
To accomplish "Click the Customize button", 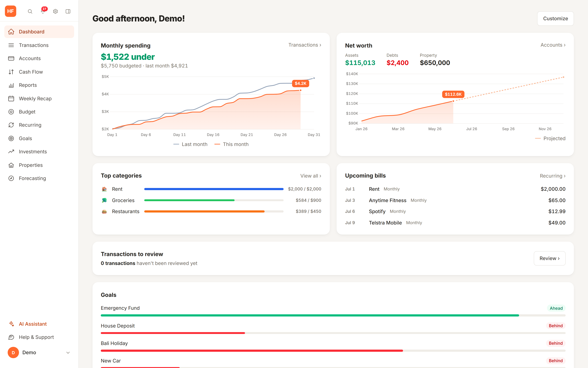I will (555, 19).
